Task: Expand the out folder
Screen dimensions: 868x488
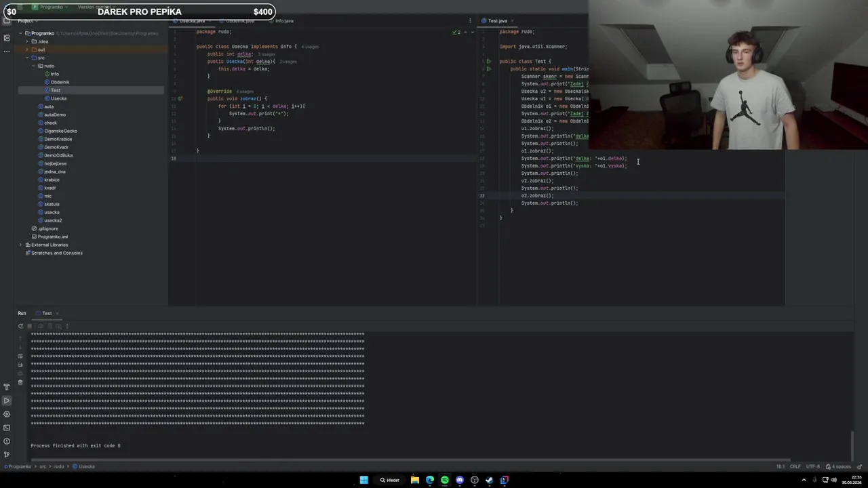Action: 27,49
